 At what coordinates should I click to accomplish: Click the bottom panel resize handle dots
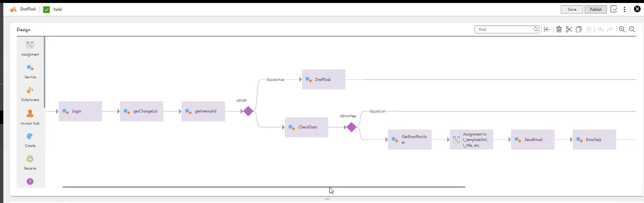327,199
